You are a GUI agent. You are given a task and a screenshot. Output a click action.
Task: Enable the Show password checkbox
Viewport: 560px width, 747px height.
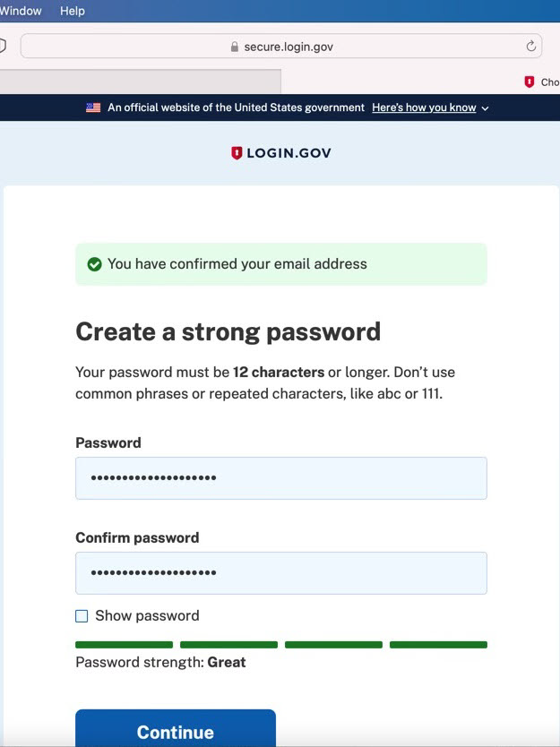82,616
